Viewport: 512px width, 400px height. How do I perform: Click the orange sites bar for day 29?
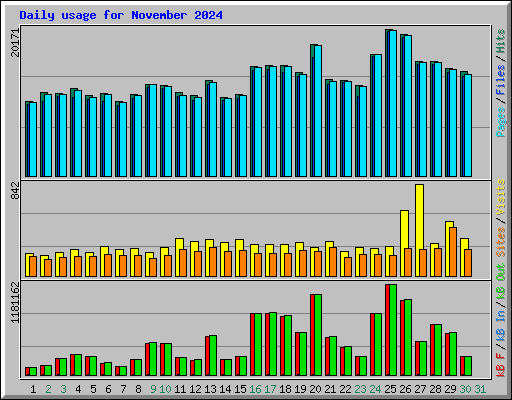coord(452,252)
